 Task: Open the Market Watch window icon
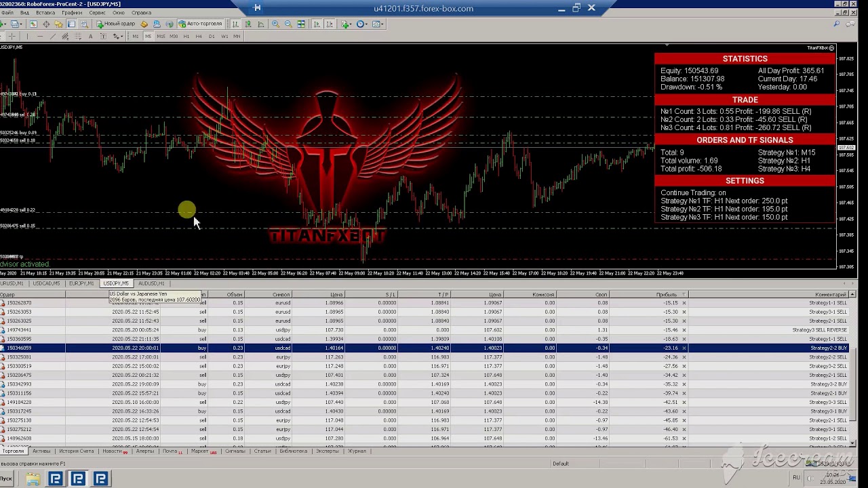(33, 24)
